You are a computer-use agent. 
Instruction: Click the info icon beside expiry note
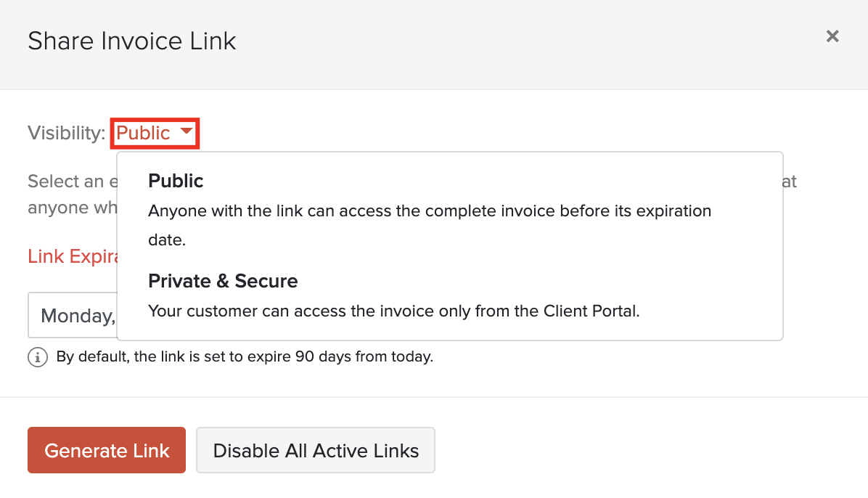(x=37, y=357)
